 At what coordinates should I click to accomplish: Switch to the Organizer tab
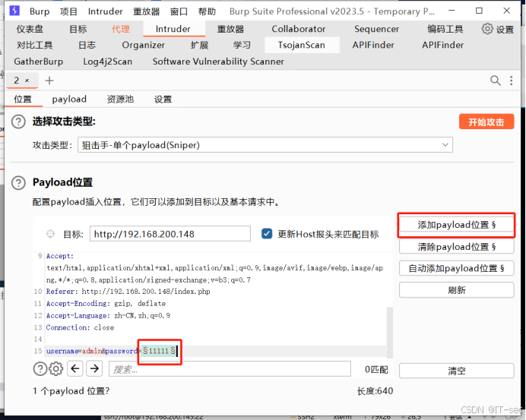(x=143, y=45)
